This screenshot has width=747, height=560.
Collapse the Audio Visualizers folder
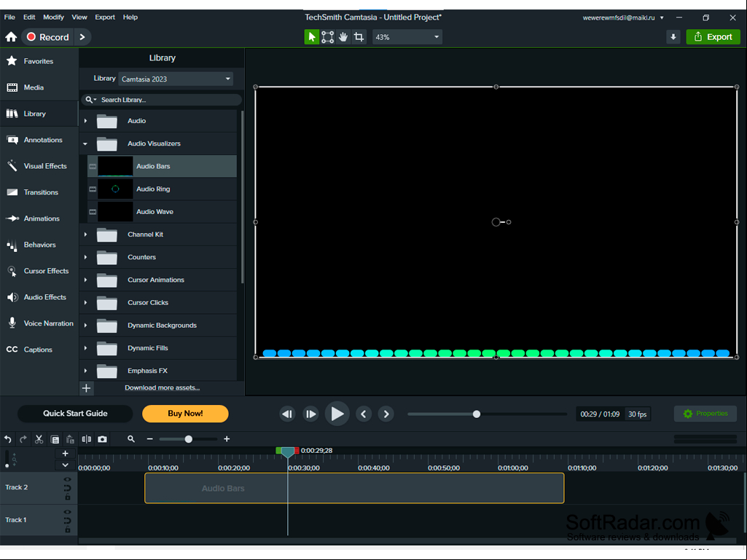tap(85, 143)
